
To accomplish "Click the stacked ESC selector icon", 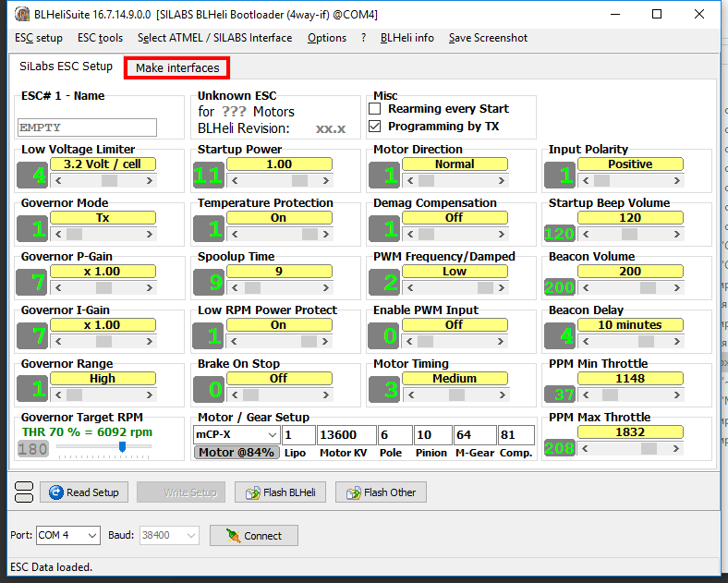I will point(24,492).
